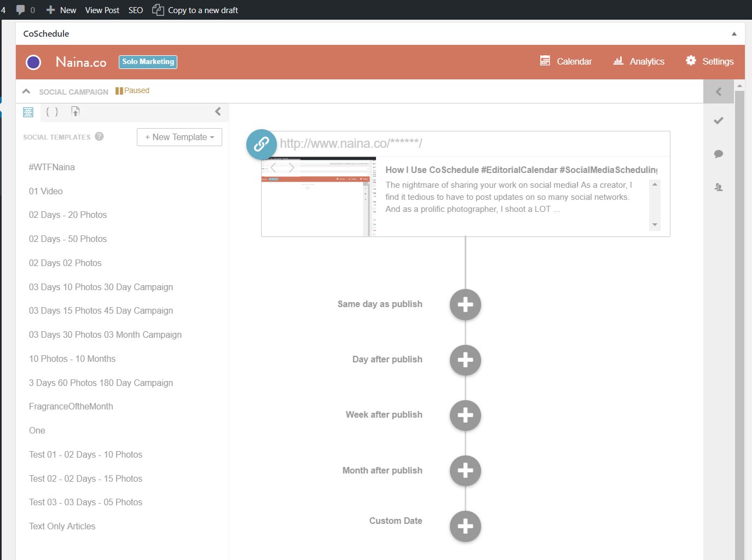
Task: Click the image upload document icon
Action: click(x=76, y=112)
